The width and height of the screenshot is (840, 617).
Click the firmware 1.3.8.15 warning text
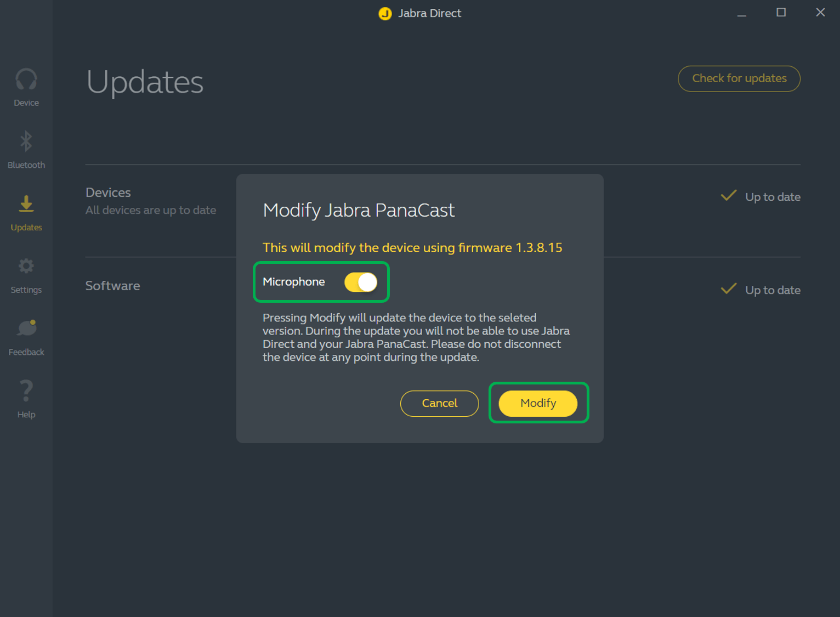click(412, 248)
